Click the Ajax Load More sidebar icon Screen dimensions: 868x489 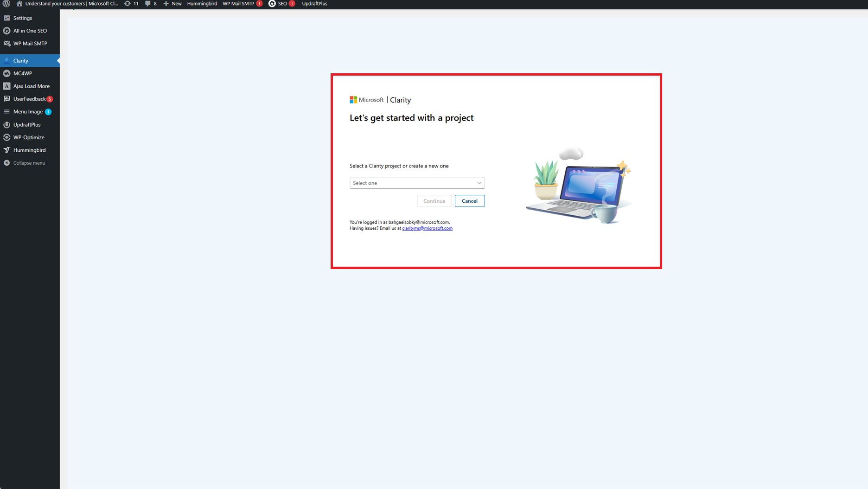7,86
